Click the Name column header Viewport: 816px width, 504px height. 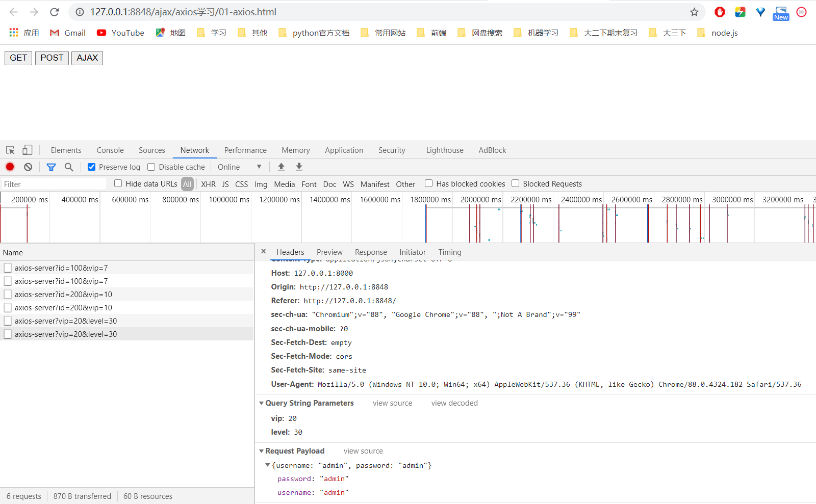tap(126, 252)
